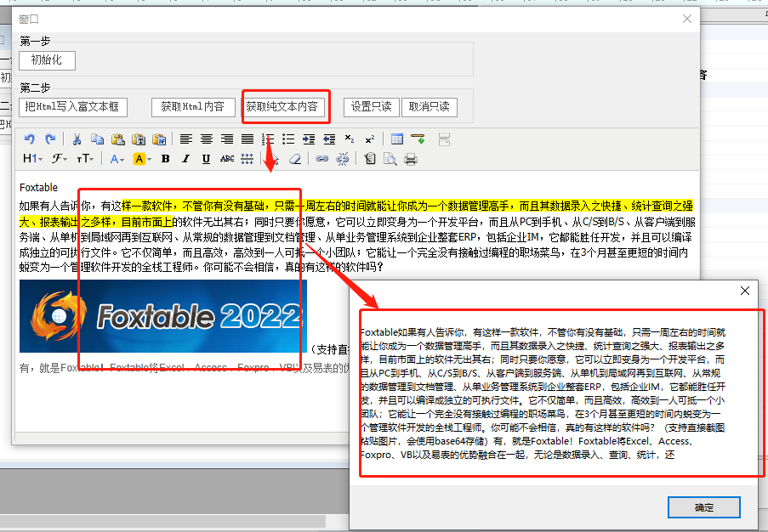Click the 第一步 group label
The image size is (768, 532).
(35, 41)
